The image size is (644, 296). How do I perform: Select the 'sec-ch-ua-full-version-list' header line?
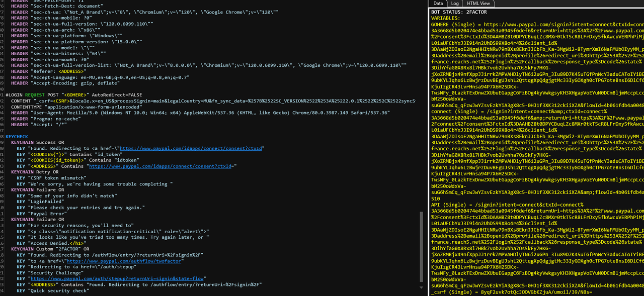click(x=209, y=65)
